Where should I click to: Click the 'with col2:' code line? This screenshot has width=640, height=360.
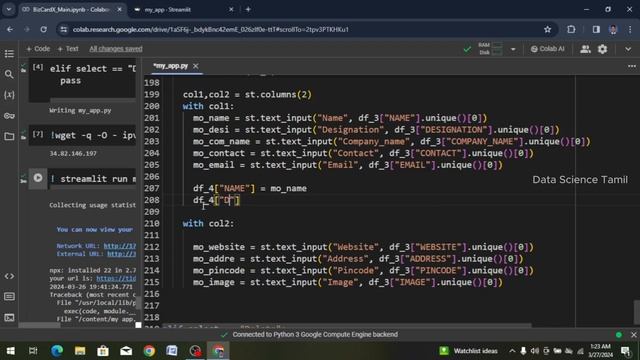pyautogui.click(x=208, y=223)
